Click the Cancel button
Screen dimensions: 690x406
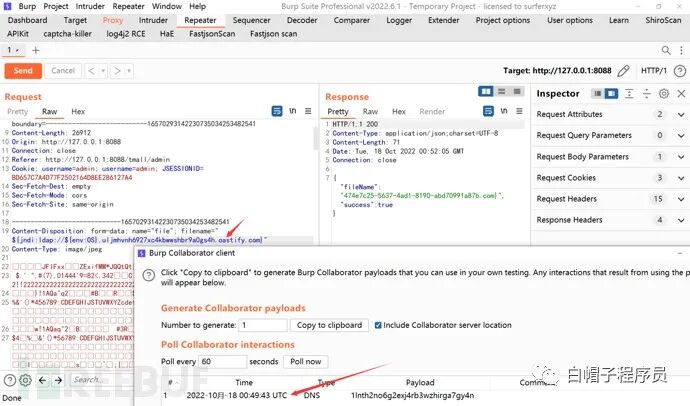pyautogui.click(x=63, y=71)
